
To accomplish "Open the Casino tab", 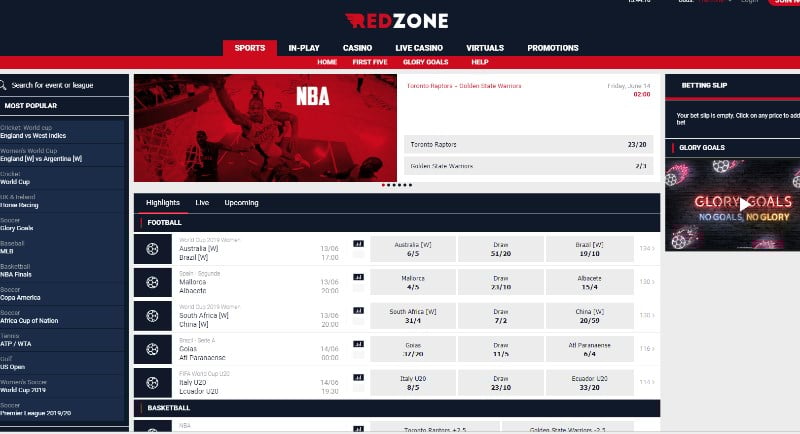I will pyautogui.click(x=357, y=48).
